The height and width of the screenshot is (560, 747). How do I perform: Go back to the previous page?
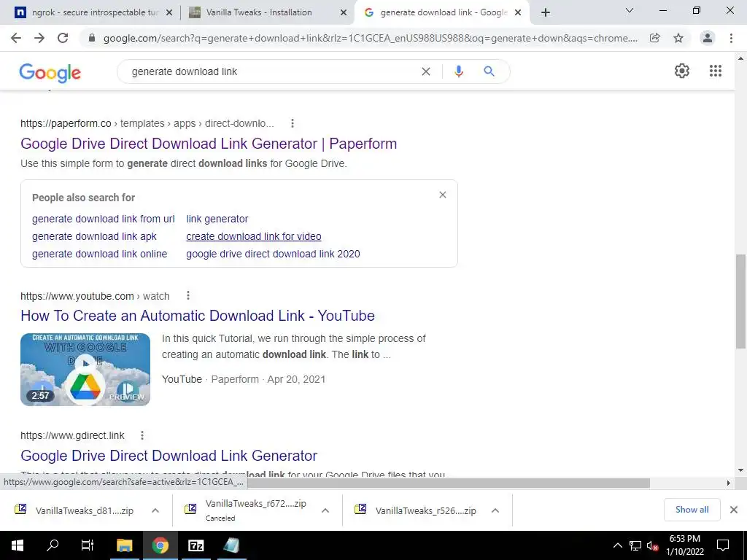(16, 38)
